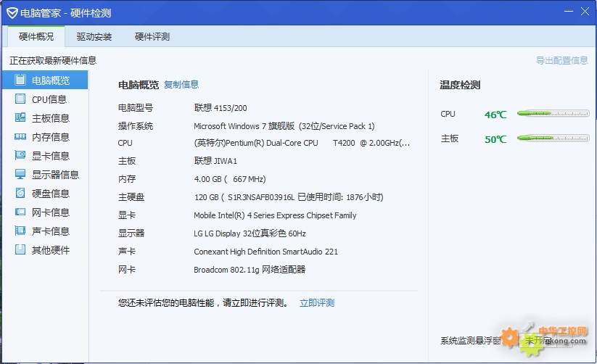Click the 联想 4153/200 model value
Image resolution: width=597 pixels, height=364 pixels.
point(221,108)
